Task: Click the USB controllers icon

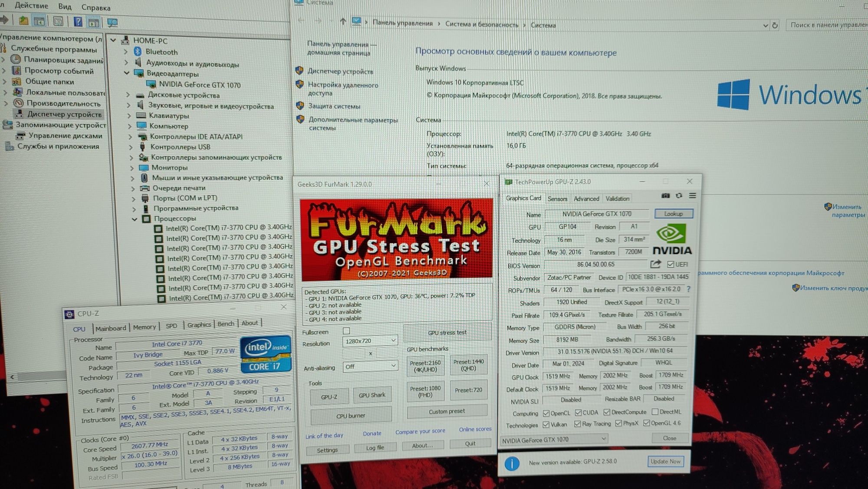Action: 142,147
